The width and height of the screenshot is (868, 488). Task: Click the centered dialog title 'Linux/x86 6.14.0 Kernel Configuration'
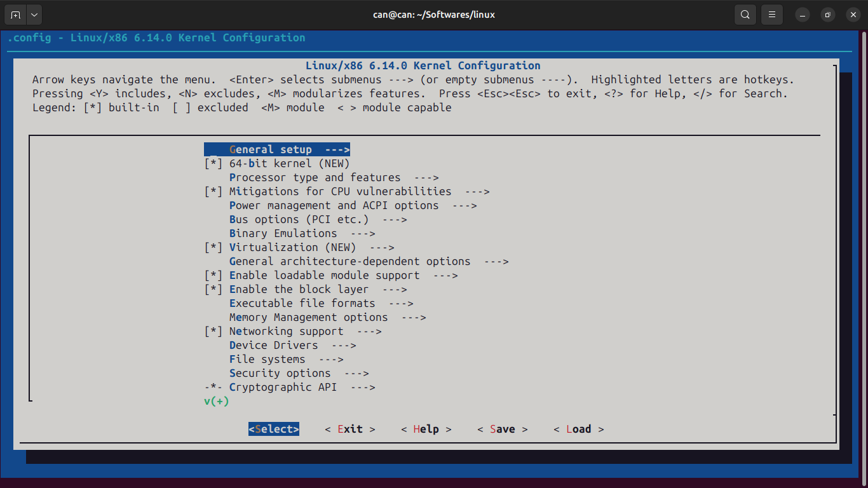[423, 65]
